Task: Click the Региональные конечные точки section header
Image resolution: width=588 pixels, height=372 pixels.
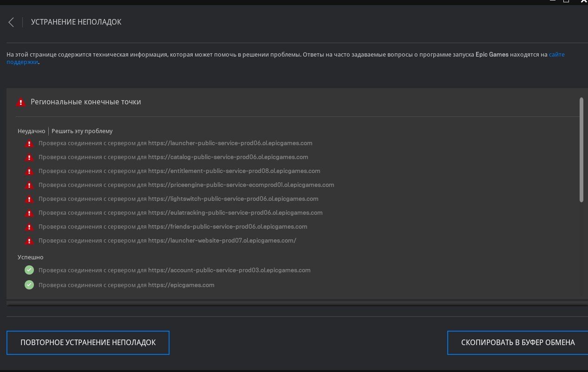Action: (85, 102)
